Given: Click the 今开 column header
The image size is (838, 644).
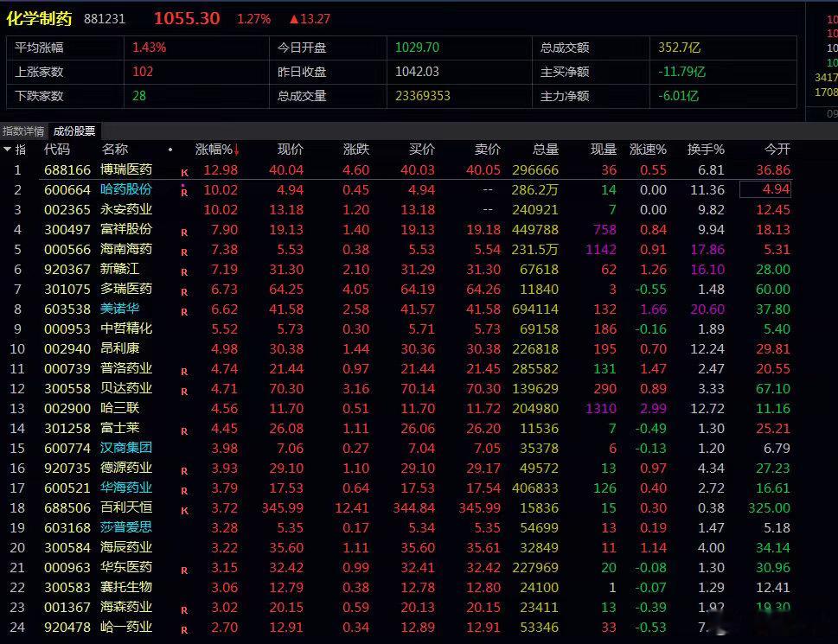Looking at the screenshot, I should (777, 150).
